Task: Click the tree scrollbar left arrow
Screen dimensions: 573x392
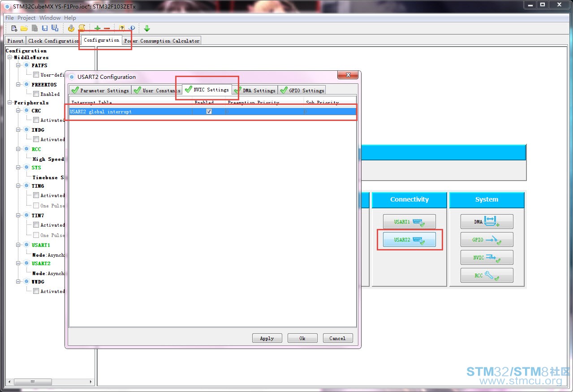Action: click(x=9, y=382)
